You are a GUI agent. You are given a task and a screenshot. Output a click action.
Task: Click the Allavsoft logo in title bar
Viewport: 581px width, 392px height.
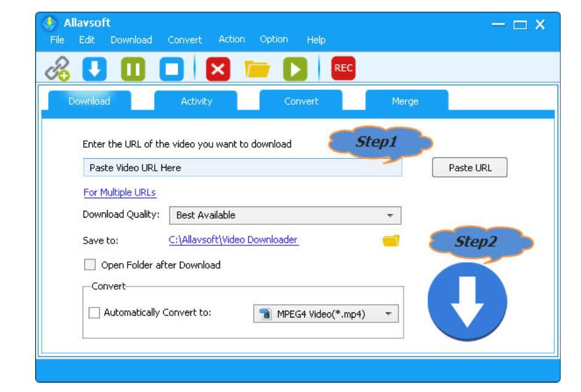49,23
